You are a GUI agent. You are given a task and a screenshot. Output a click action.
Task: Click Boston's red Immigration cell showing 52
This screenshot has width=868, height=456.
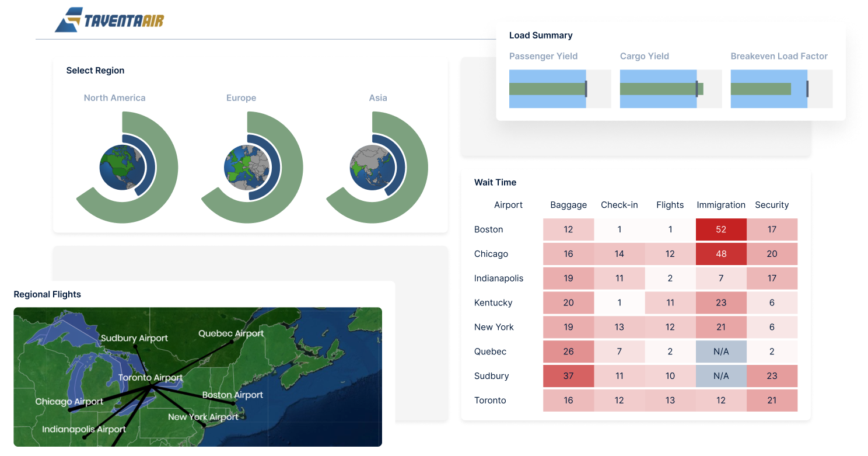click(721, 229)
